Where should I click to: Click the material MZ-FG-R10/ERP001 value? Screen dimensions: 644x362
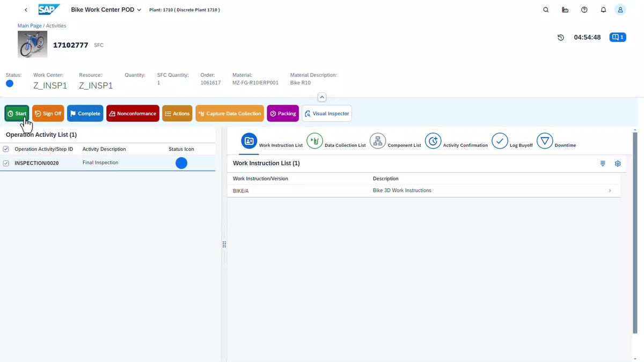tap(255, 83)
